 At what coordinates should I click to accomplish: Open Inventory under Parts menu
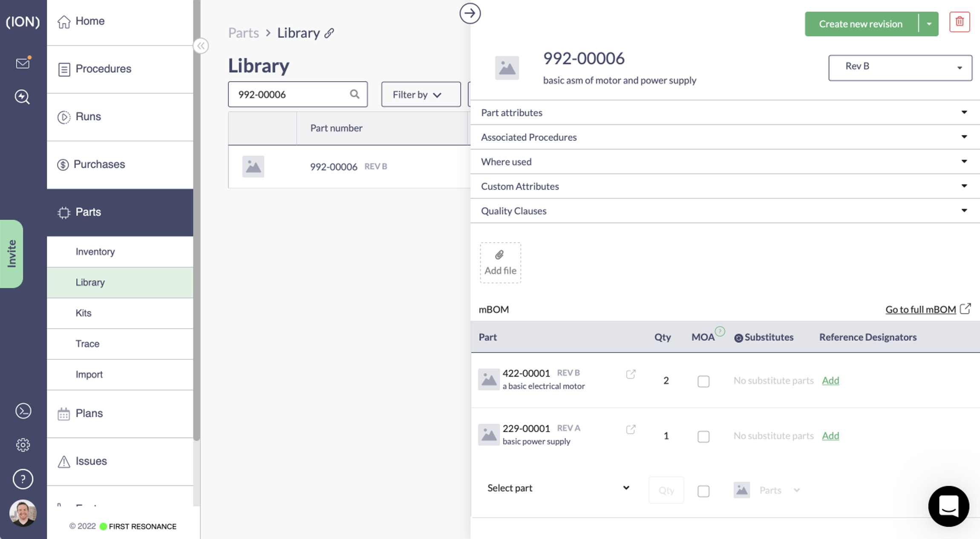(x=95, y=252)
